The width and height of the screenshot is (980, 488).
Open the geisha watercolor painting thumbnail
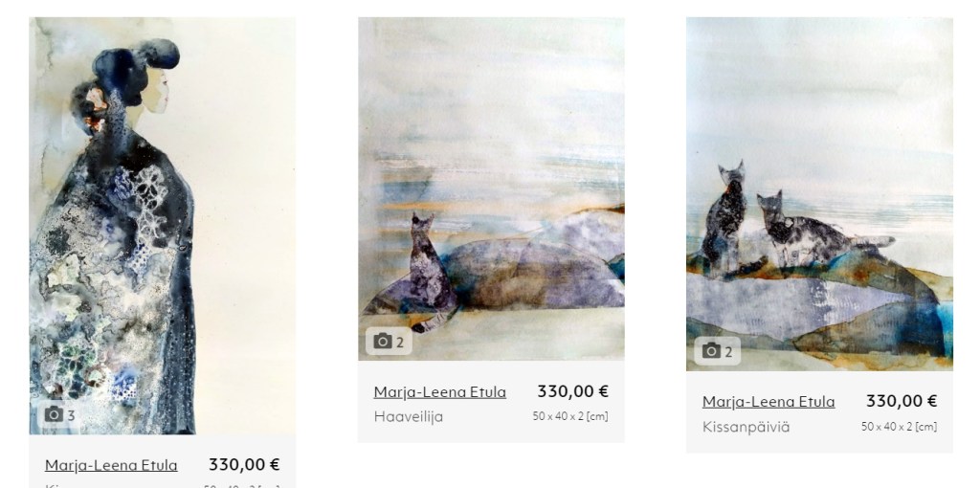[x=163, y=226]
